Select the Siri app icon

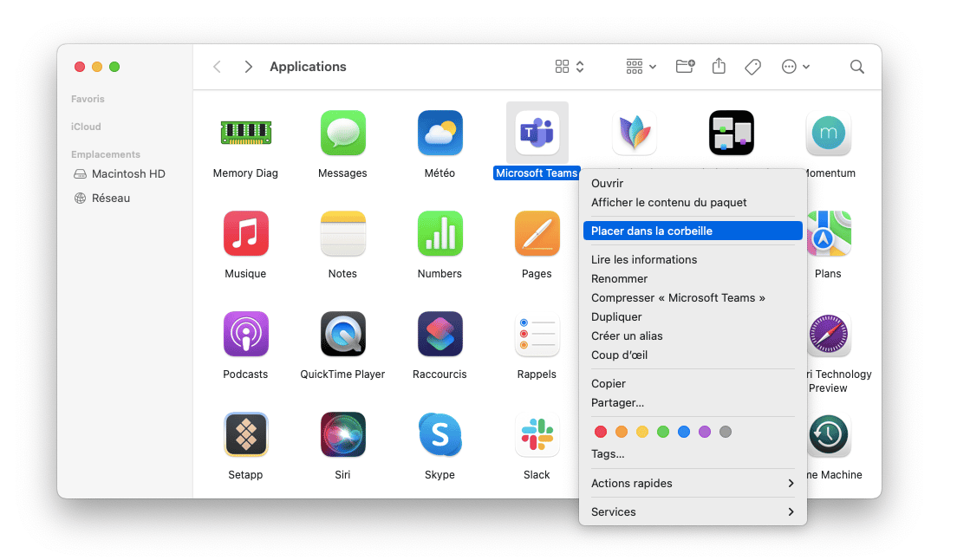pos(342,434)
